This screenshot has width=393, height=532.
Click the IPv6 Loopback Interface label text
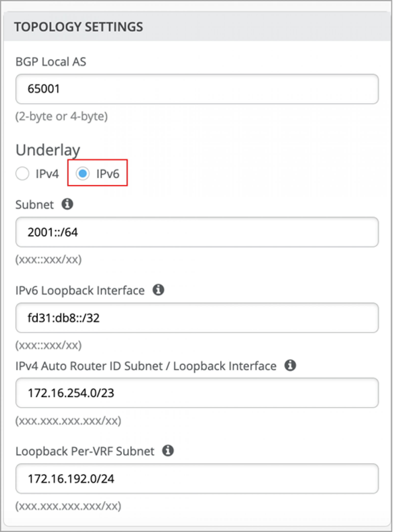point(80,290)
